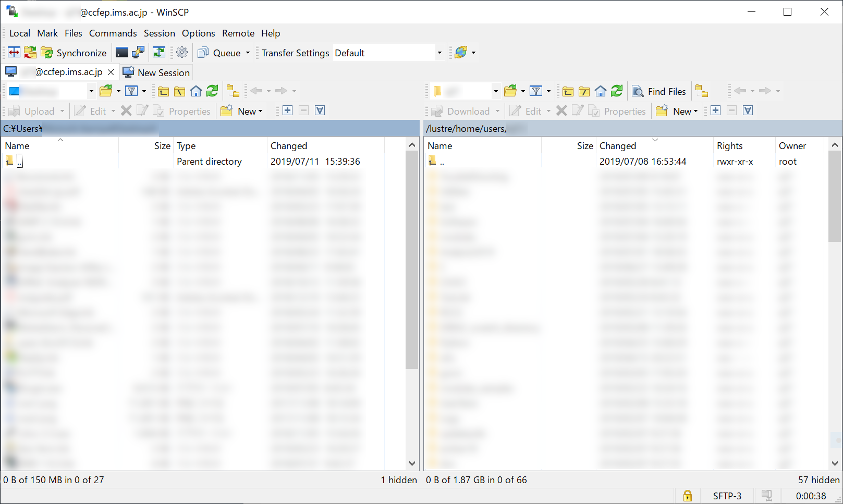
Task: Click the local panel New button
Action: (242, 111)
